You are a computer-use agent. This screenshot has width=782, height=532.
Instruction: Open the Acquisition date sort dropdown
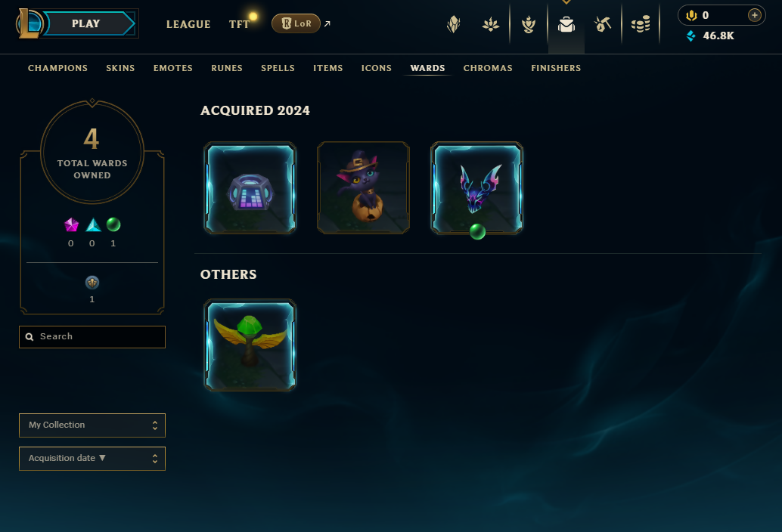pyautogui.click(x=92, y=458)
